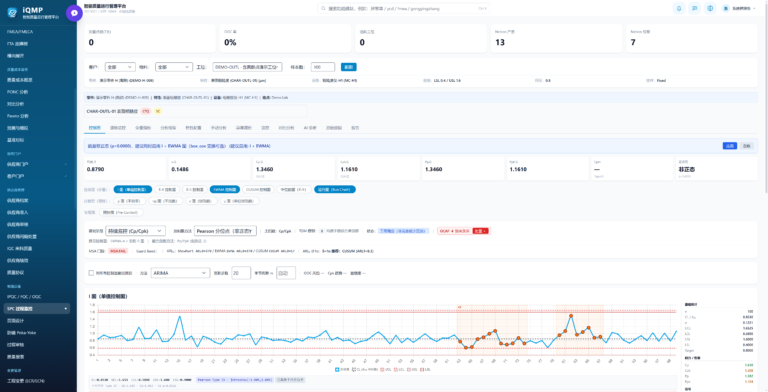Image resolution: width=768 pixels, height=392 pixels.
Task: Click the global search field
Action: click(x=403, y=8)
